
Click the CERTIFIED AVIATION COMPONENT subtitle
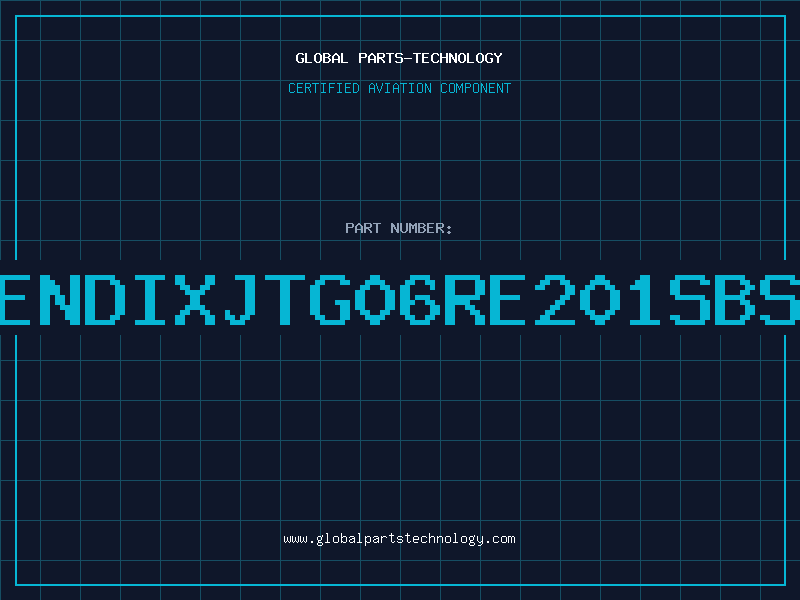399,88
